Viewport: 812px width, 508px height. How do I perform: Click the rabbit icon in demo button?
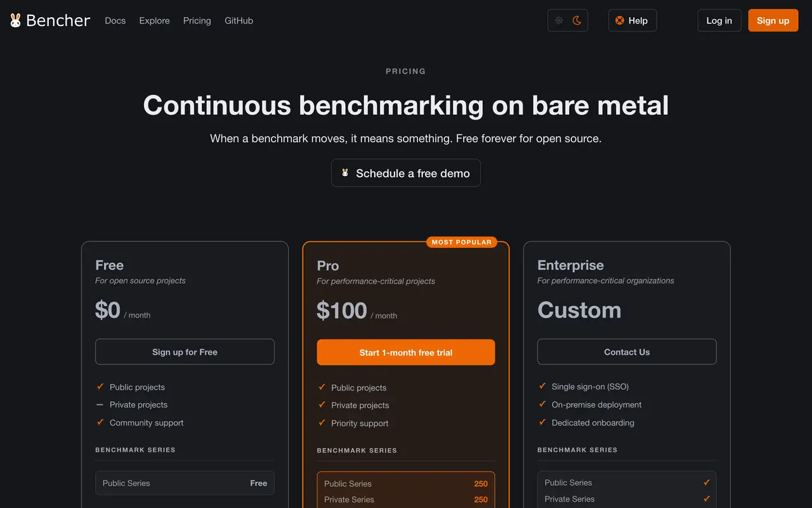(345, 173)
